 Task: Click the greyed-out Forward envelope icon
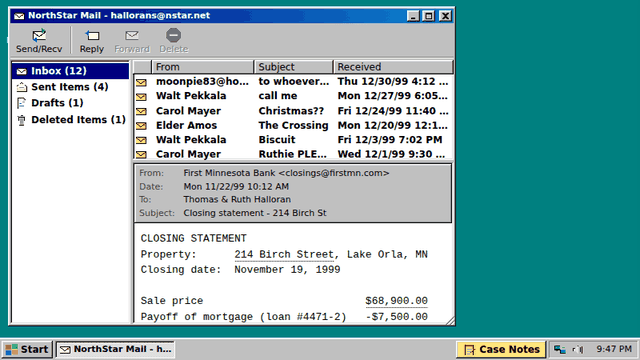click(x=132, y=36)
